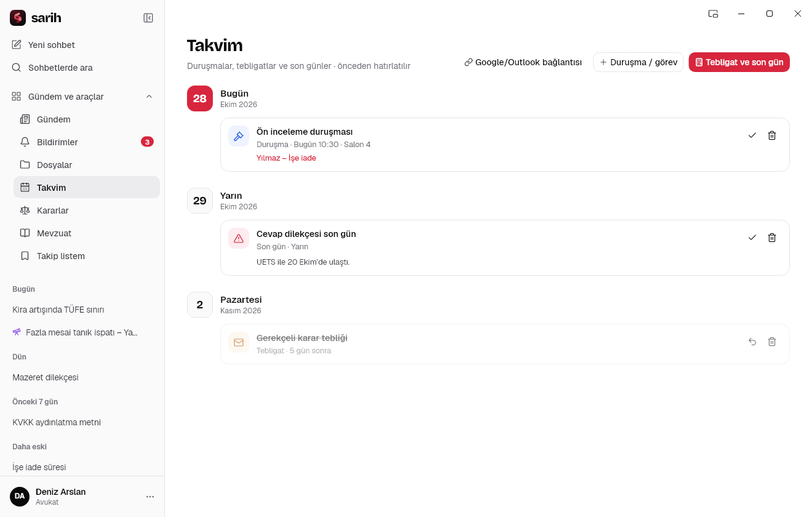Screen dimensions: 812x517
Task: Open the Google/Outlook bağlantısı link
Action: pyautogui.click(x=523, y=62)
